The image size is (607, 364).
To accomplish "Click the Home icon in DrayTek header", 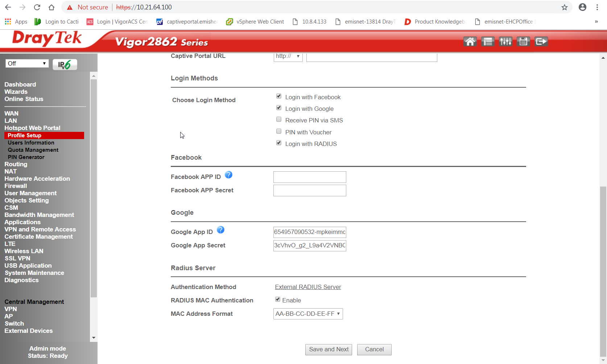I will click(470, 42).
